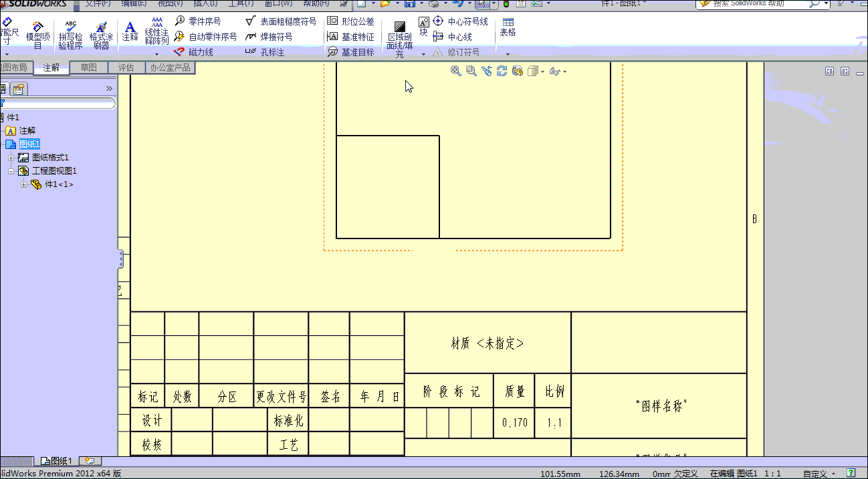868x479 pixels.
Task: Click Zoom to Fit in heads-up toolbar
Action: coord(457,71)
